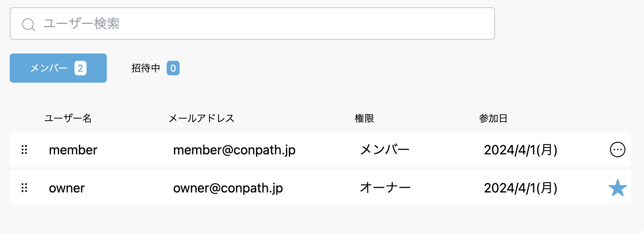
Task: Click the メンバー role in member row
Action: pyautogui.click(x=385, y=150)
